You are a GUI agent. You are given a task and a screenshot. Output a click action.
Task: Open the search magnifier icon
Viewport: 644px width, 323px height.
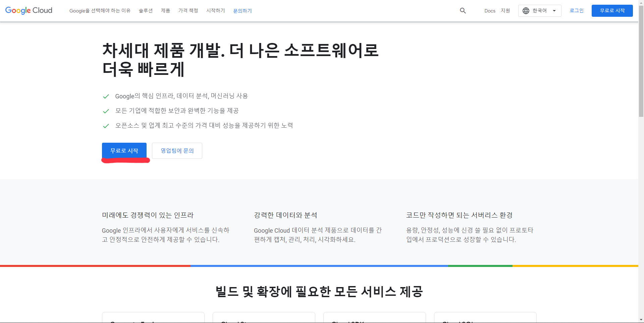(463, 11)
